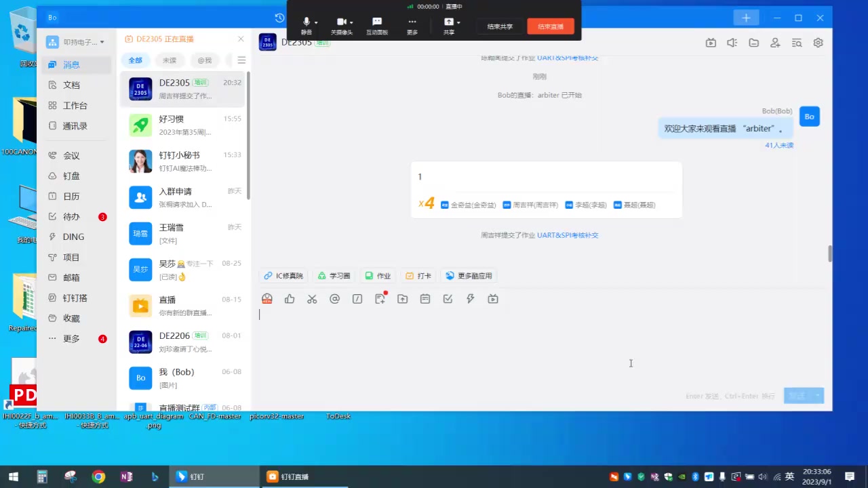Image resolution: width=868 pixels, height=488 pixels.
Task: Open the 好习惯 conversation
Action: (184, 125)
